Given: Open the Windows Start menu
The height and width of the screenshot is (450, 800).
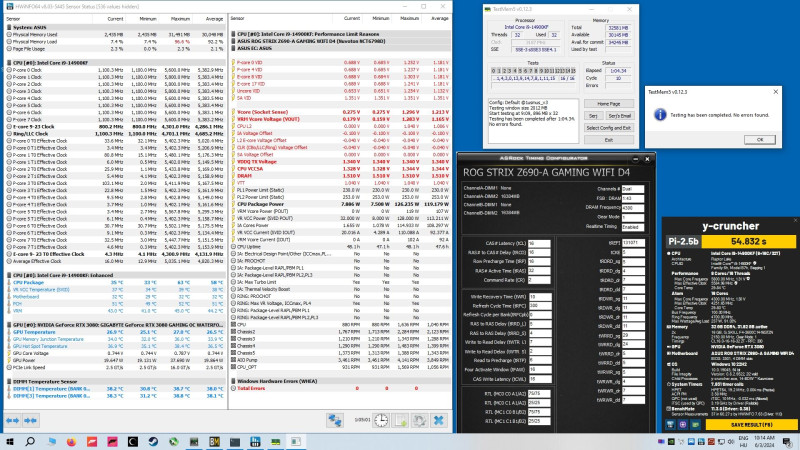Looking at the screenshot, I should click(x=10, y=441).
